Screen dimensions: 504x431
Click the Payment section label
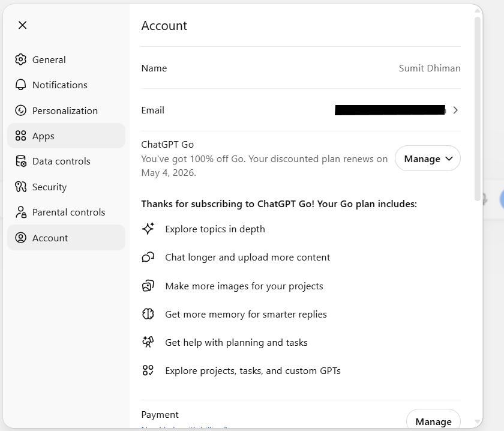pyautogui.click(x=160, y=415)
